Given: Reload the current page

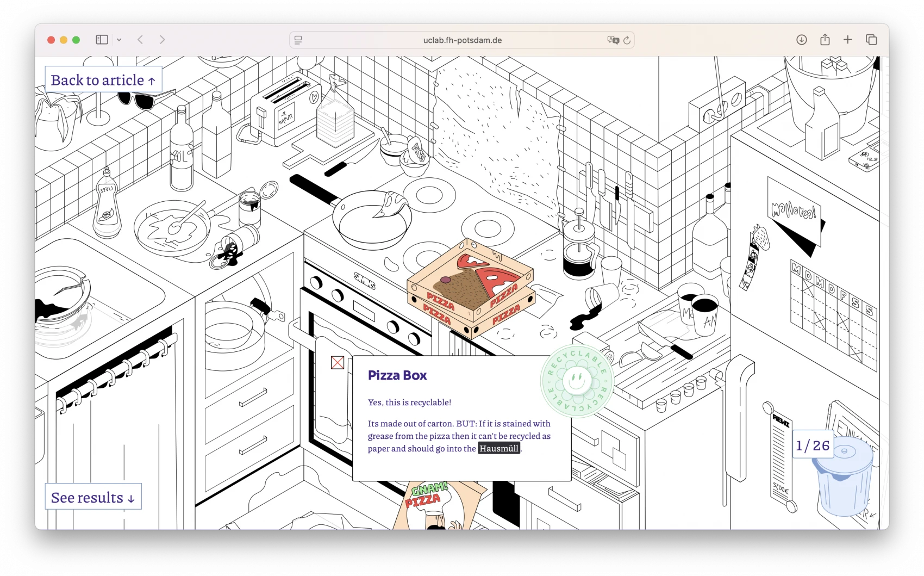Looking at the screenshot, I should pos(627,40).
